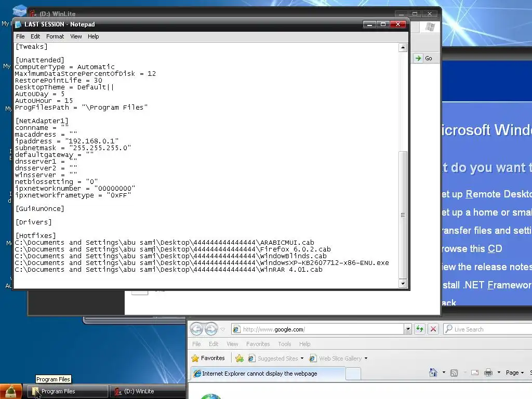
Task: Open IE Favorites menu in menu bar
Action: point(258,344)
